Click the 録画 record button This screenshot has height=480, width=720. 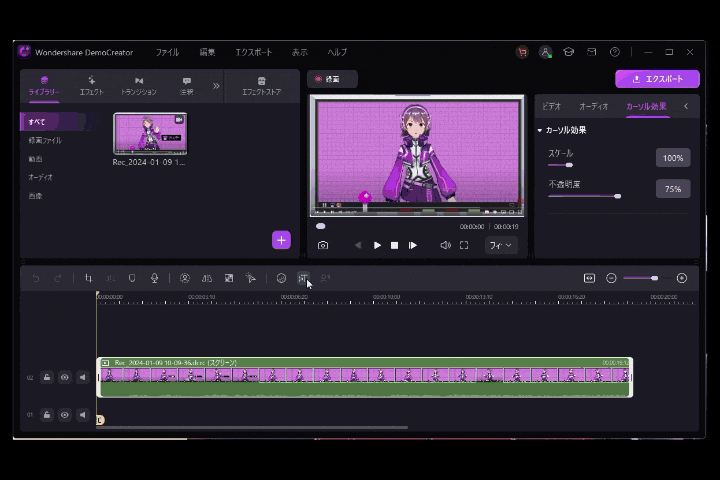click(x=332, y=79)
